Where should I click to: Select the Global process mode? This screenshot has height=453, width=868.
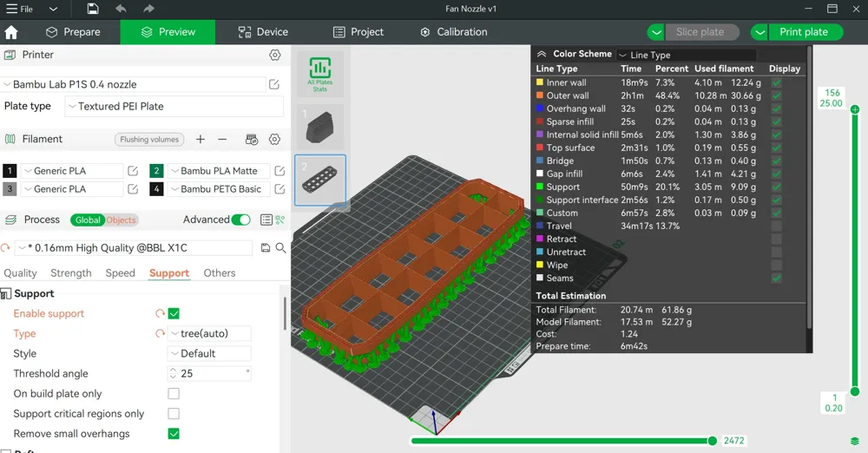pyautogui.click(x=88, y=220)
